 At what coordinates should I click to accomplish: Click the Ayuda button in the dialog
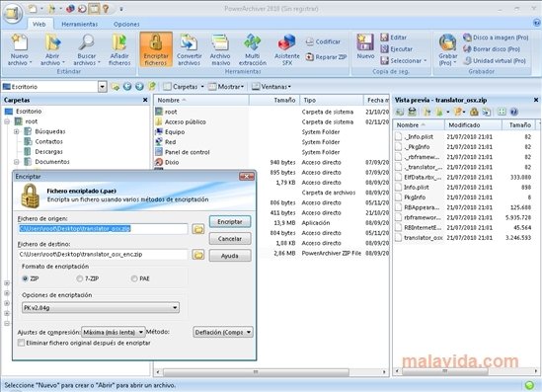pyautogui.click(x=230, y=256)
